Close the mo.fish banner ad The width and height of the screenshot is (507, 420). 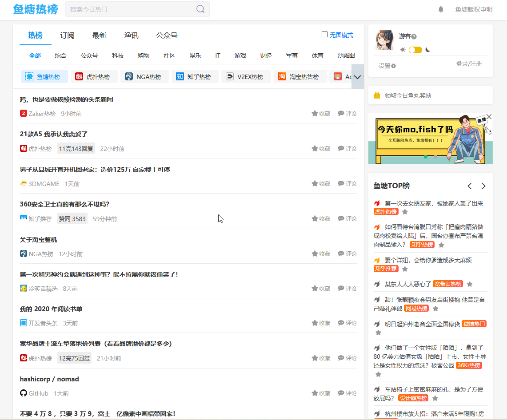tap(489, 117)
